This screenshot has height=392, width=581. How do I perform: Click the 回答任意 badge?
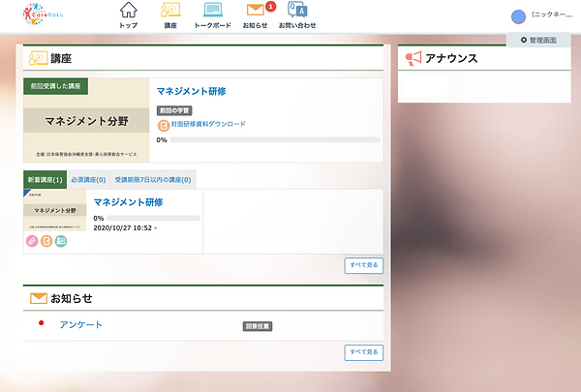[258, 326]
